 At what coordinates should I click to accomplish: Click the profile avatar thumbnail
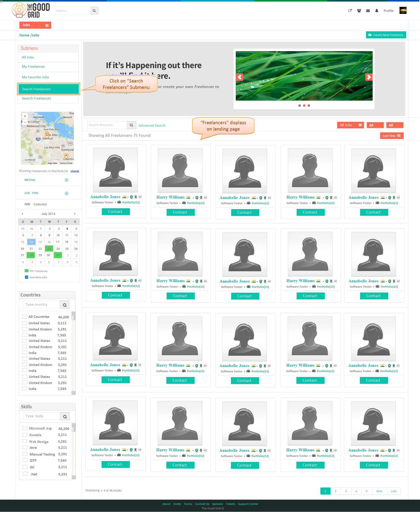click(x=403, y=10)
